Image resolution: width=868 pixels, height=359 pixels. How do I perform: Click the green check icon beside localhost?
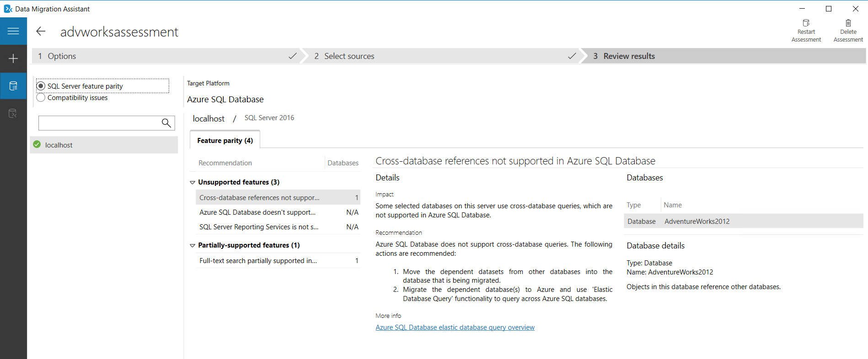click(x=37, y=144)
